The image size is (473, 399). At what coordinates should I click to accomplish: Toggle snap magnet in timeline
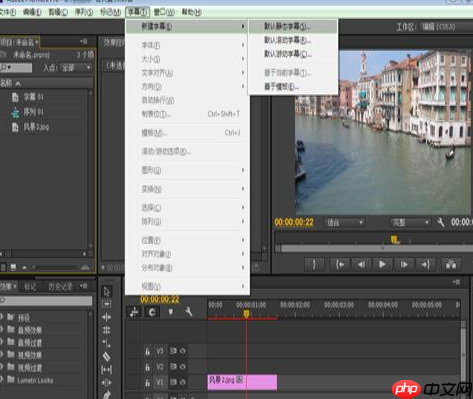[x=152, y=312]
